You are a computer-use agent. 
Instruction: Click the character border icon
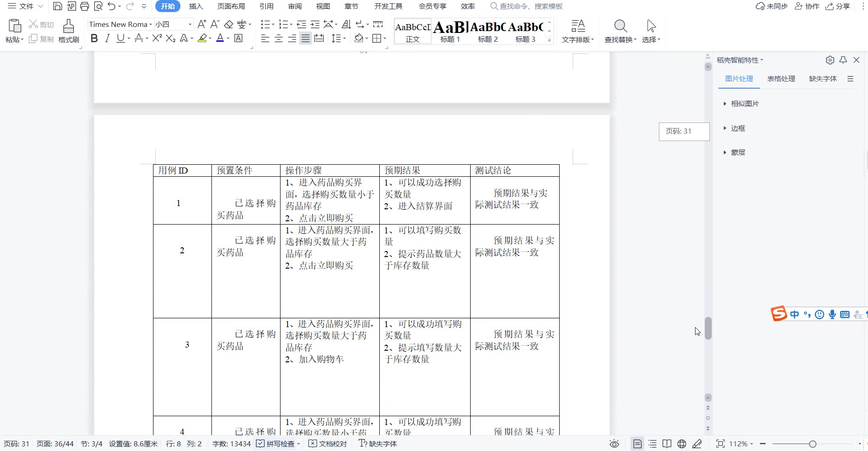point(238,38)
